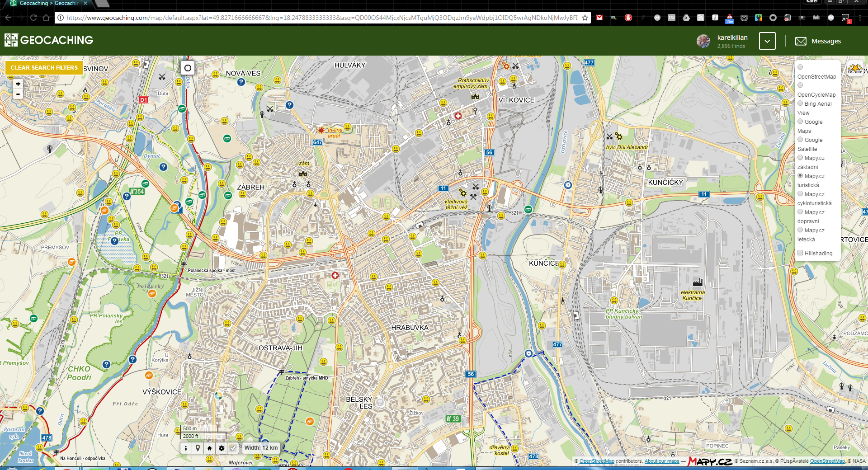Open settings gear in map toolbar
868x470 pixels.
[221, 448]
